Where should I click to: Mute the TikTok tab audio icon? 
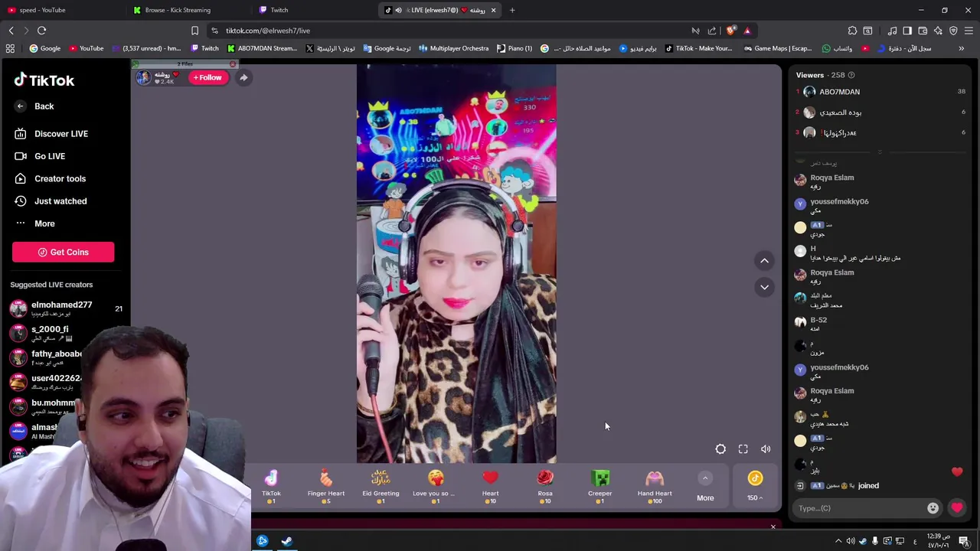[x=398, y=10]
